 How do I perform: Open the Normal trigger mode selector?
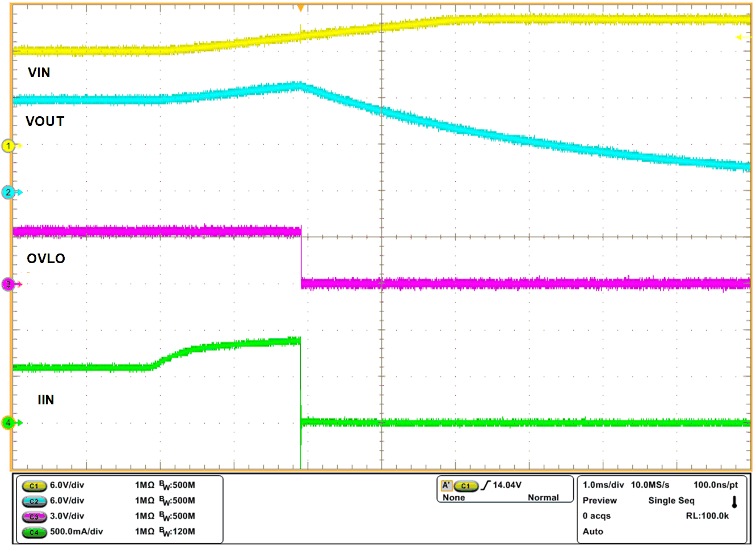(x=543, y=497)
